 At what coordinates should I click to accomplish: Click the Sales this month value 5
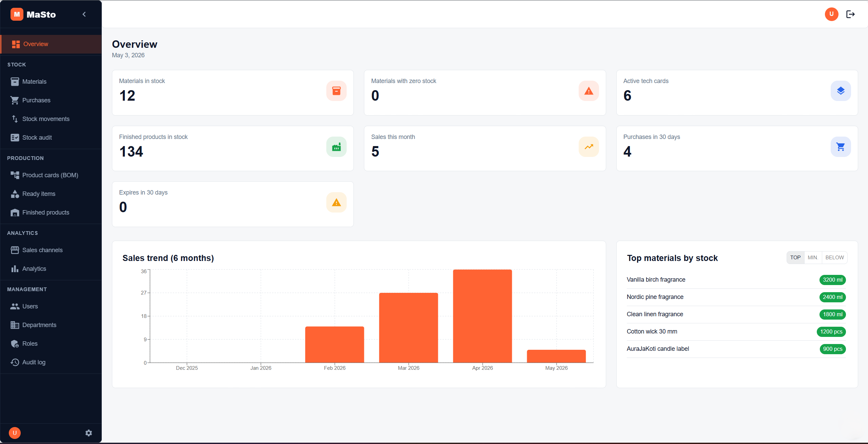tap(375, 152)
